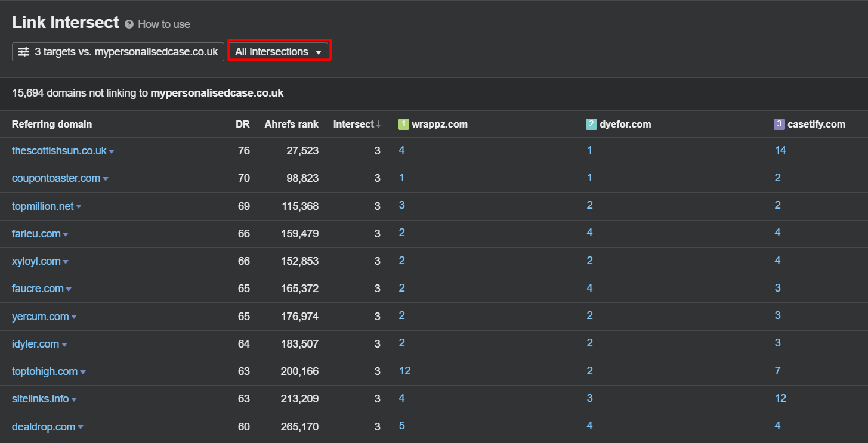Expand the yercum.com dropdown arrow

point(74,317)
